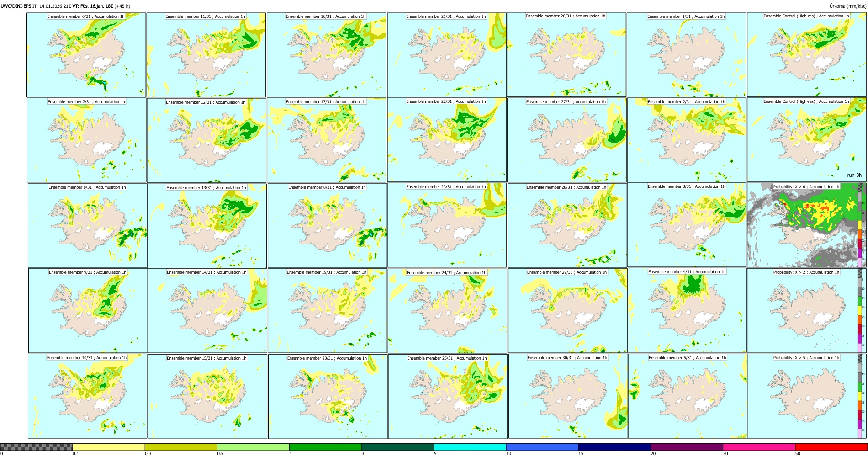The height and width of the screenshot is (457, 868).
Task: Select the Ensemble member 22/31 map panel
Action: click(447, 140)
